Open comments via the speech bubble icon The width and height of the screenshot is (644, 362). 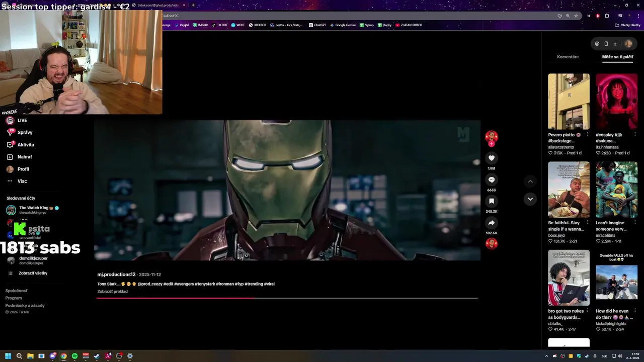coord(492,179)
